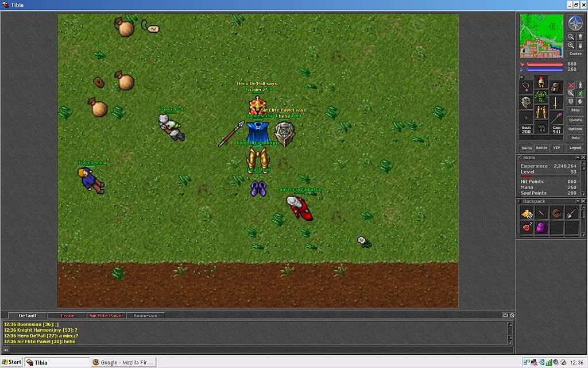Viewport: 588px width, 368px height.
Task: Open the purple backpack inside Backpack
Action: coord(541,228)
